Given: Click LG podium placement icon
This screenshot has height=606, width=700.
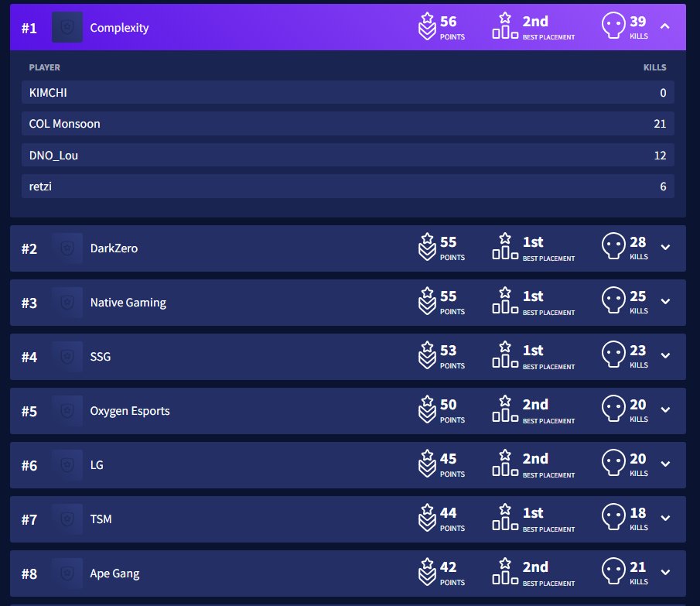Looking at the screenshot, I should tap(505, 463).
